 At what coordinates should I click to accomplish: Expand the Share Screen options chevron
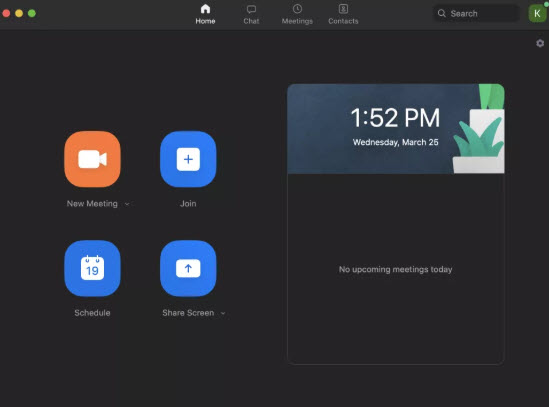(223, 313)
